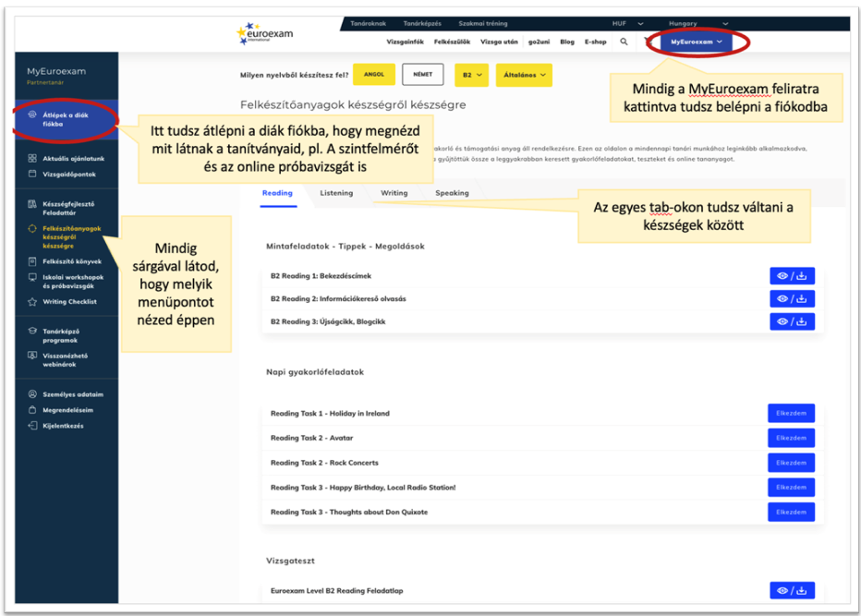Select NÉMET language button
Viewport: 861px width, 616px height.
[x=423, y=74]
